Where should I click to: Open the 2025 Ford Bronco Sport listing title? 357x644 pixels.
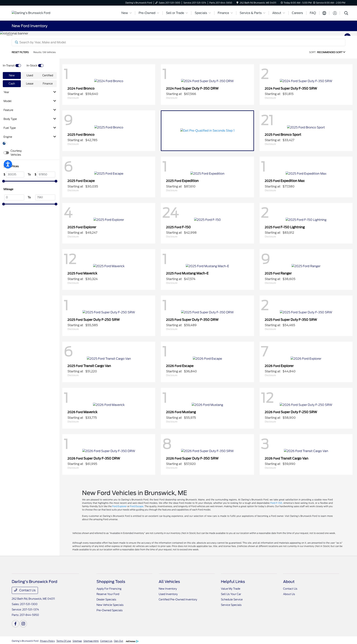click(283, 134)
